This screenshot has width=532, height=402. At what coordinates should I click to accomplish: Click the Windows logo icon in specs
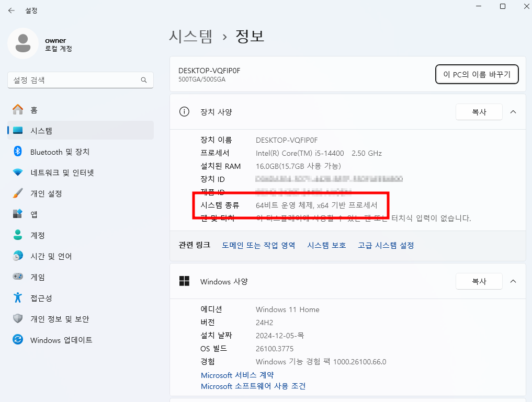(x=184, y=281)
